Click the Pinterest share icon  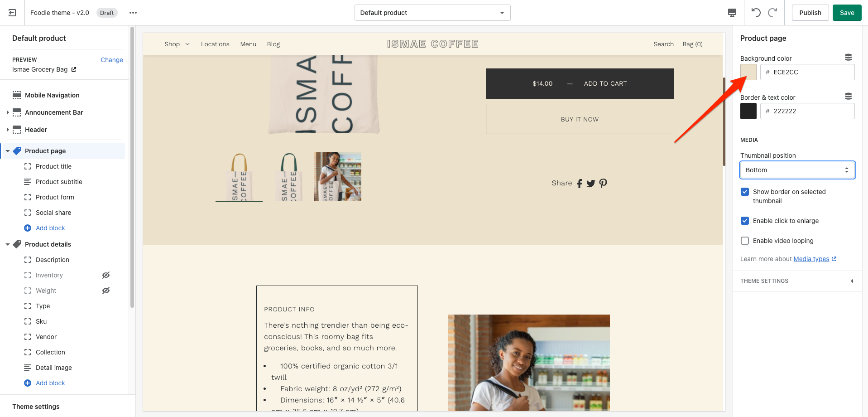click(x=603, y=183)
